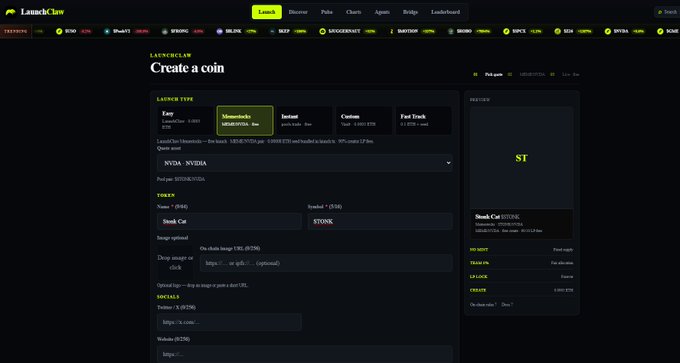Click the CREATE row label in preview
Image resolution: width=680 pixels, height=363 pixels.
point(478,290)
